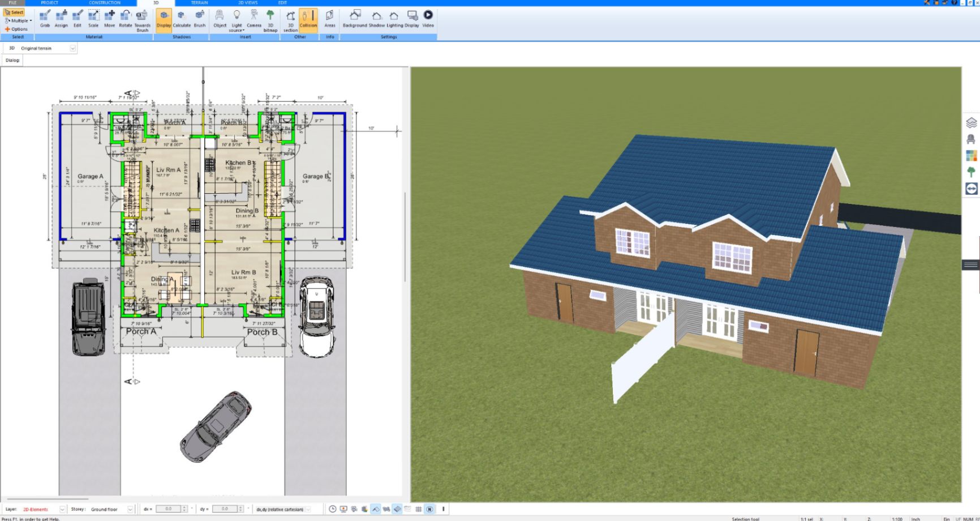Open the Light source dropdown
The width and height of the screenshot is (980, 521).
(237, 20)
